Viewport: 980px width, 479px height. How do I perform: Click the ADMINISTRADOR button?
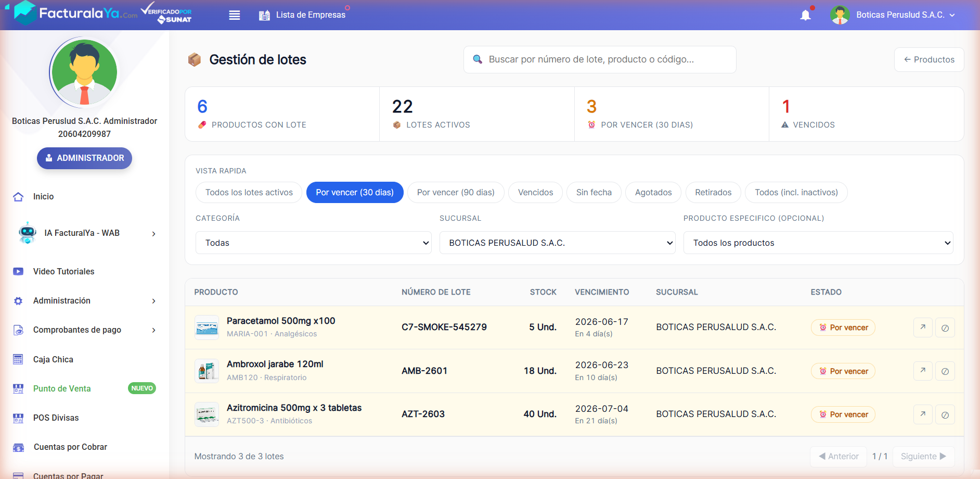point(84,158)
